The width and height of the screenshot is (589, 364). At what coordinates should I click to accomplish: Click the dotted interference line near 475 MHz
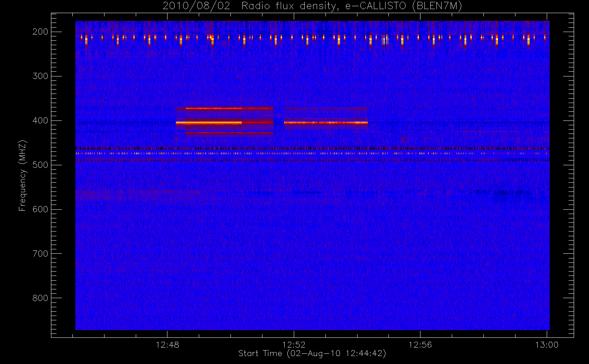[x=312, y=154]
